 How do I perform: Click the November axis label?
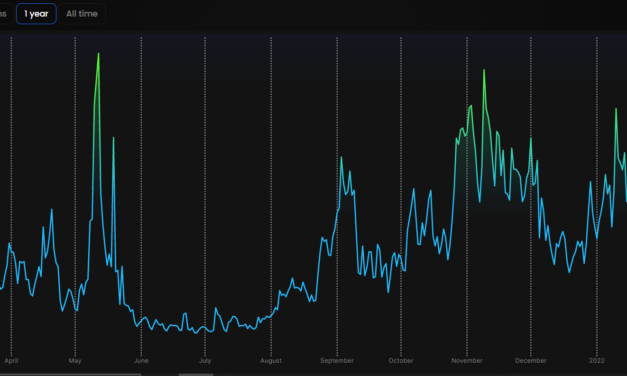[x=467, y=360]
